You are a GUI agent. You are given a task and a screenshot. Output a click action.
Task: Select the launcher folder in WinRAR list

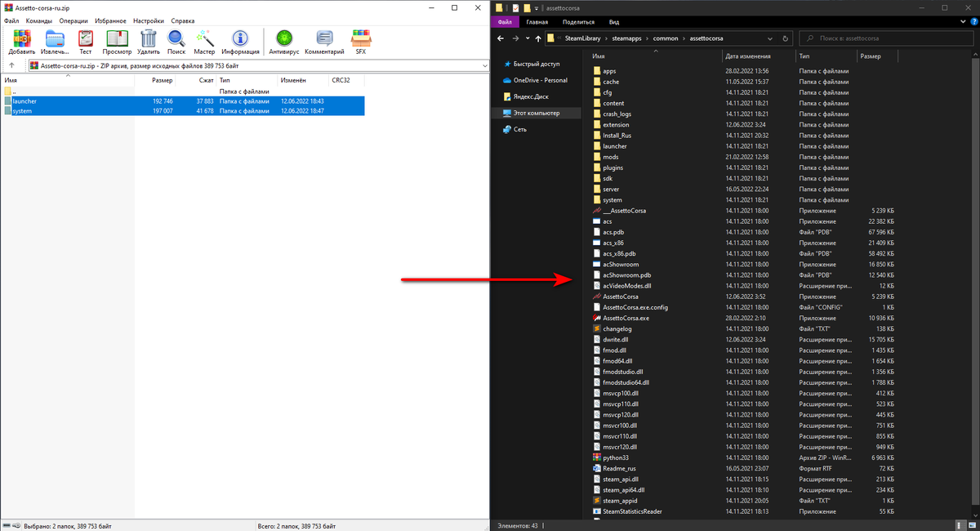coord(183,101)
